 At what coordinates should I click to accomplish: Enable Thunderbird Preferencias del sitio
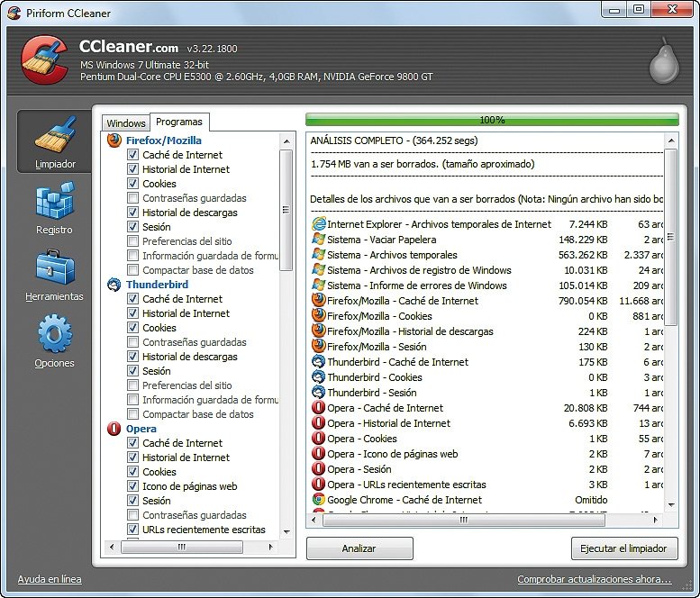132,385
